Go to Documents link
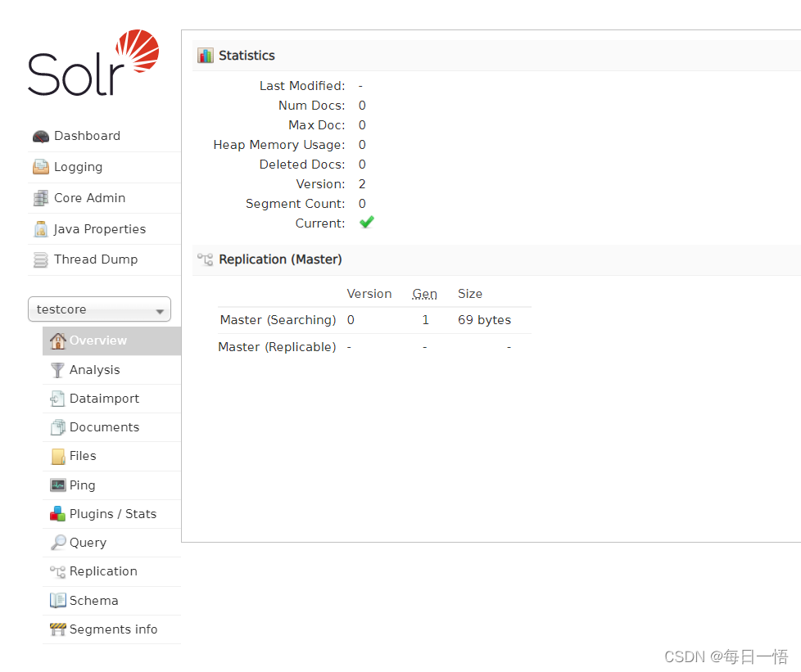The width and height of the screenshot is (801, 672). 104,427
